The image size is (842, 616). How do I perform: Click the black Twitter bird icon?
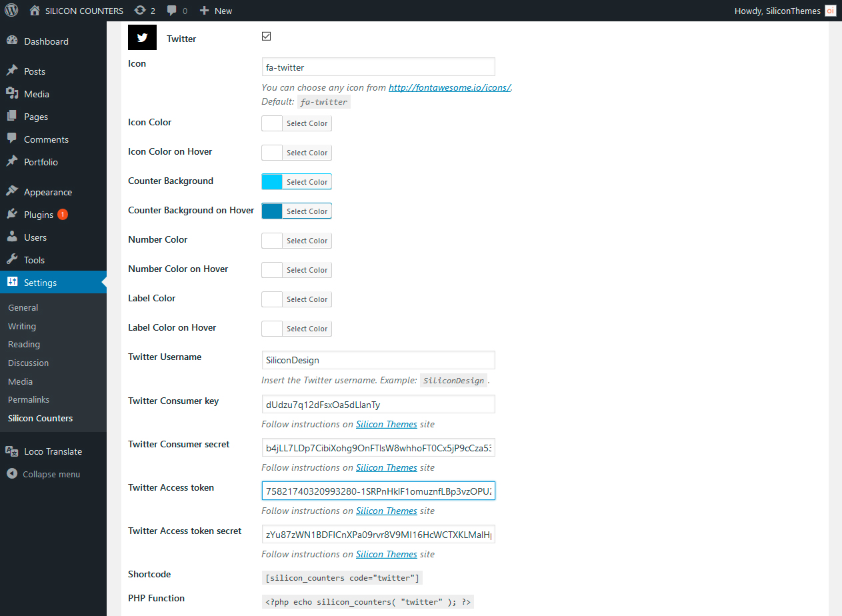tap(142, 38)
